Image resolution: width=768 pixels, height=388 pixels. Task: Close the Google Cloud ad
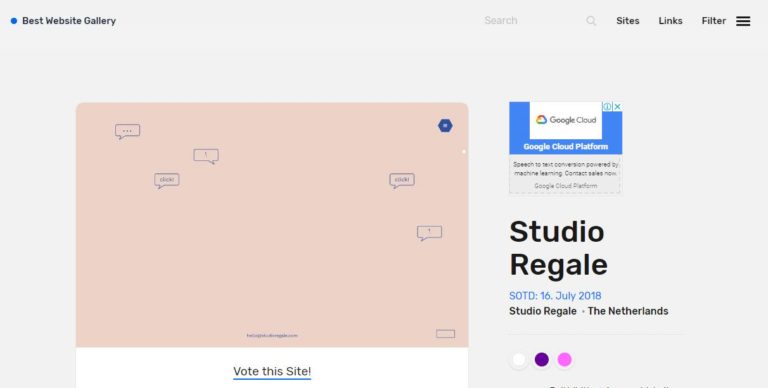pos(618,106)
